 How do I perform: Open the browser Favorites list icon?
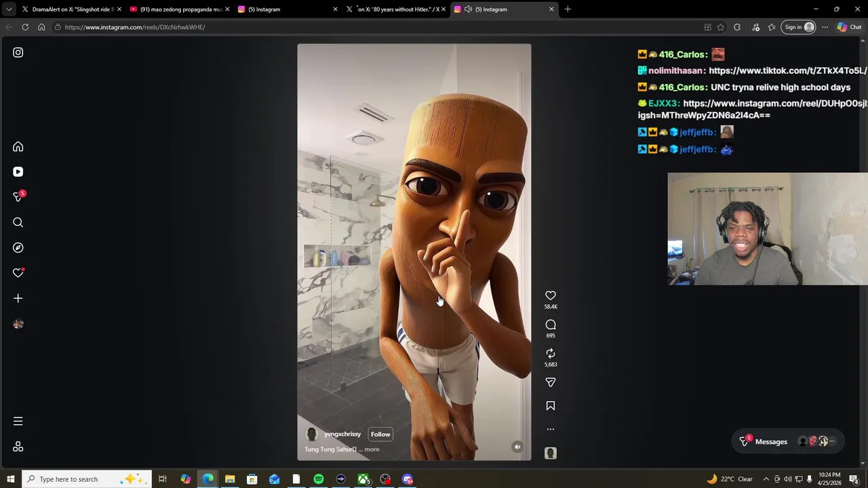pyautogui.click(x=772, y=27)
